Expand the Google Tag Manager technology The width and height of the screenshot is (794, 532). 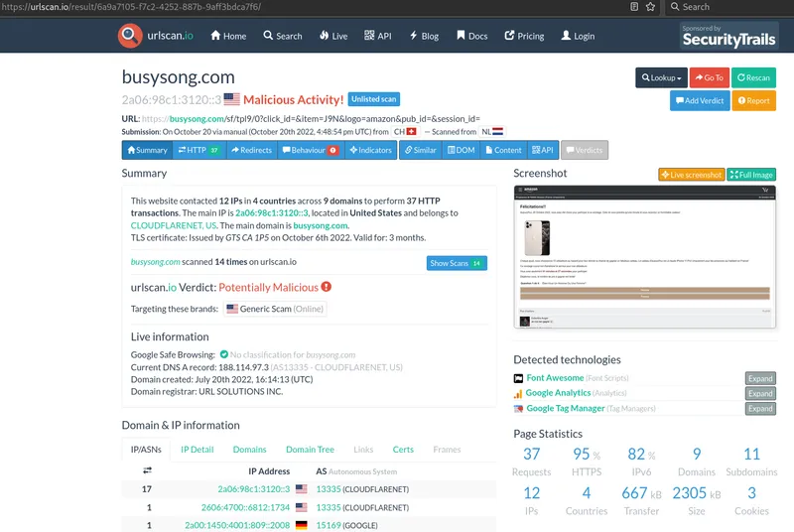tap(760, 409)
